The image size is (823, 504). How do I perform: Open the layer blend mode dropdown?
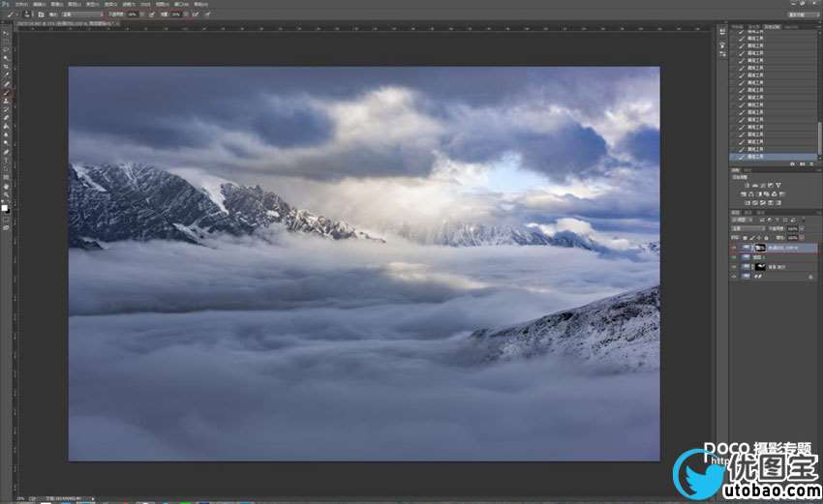(747, 228)
